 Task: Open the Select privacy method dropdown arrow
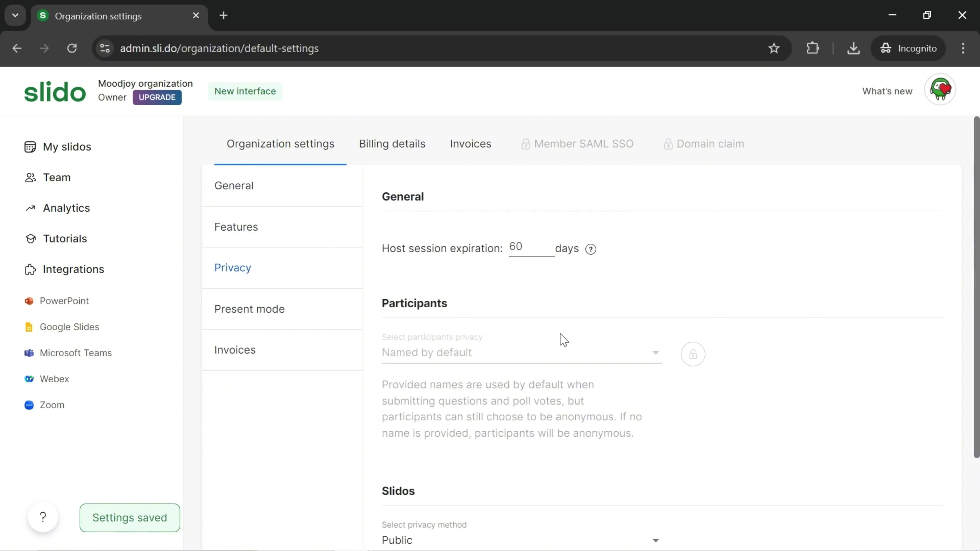point(655,540)
